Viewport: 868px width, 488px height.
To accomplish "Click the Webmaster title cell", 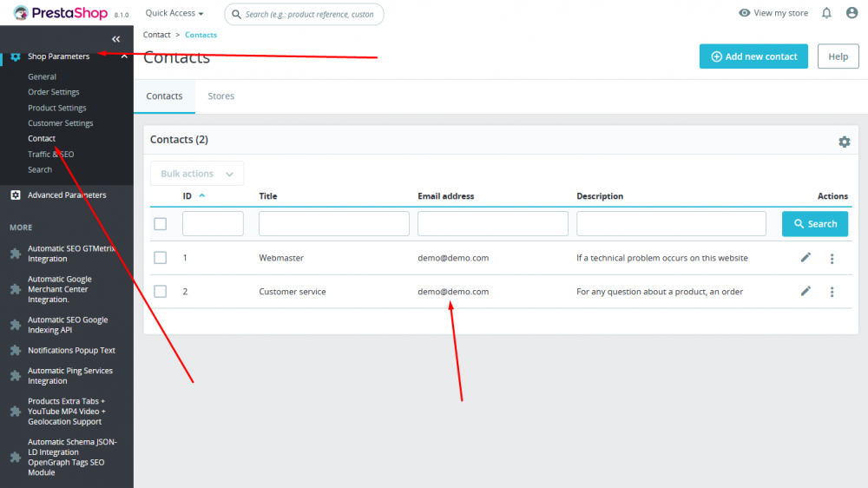I will (x=281, y=258).
